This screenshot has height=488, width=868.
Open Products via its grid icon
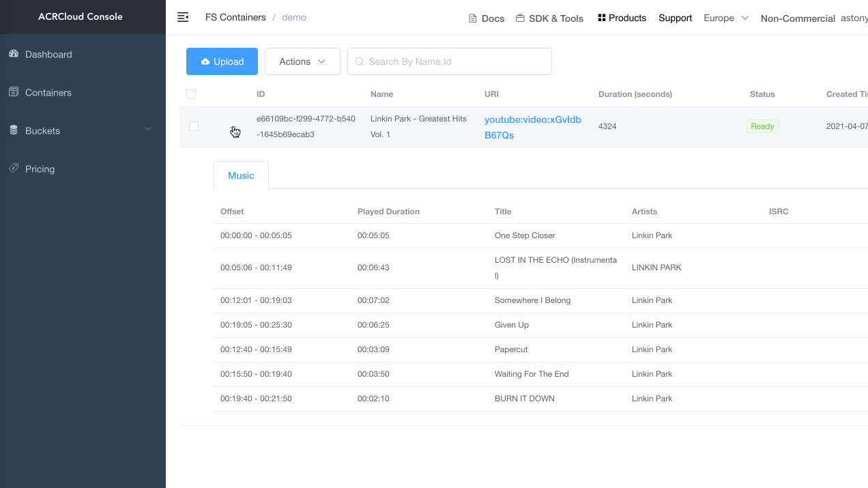(602, 18)
